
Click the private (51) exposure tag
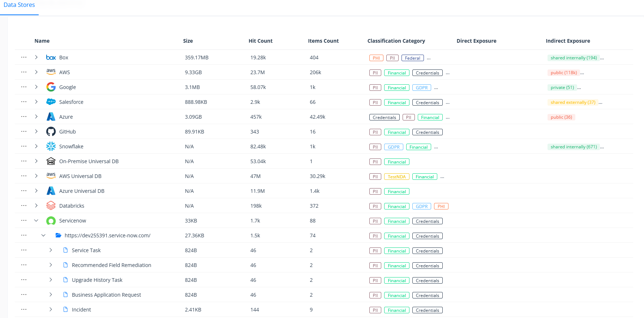pos(562,88)
